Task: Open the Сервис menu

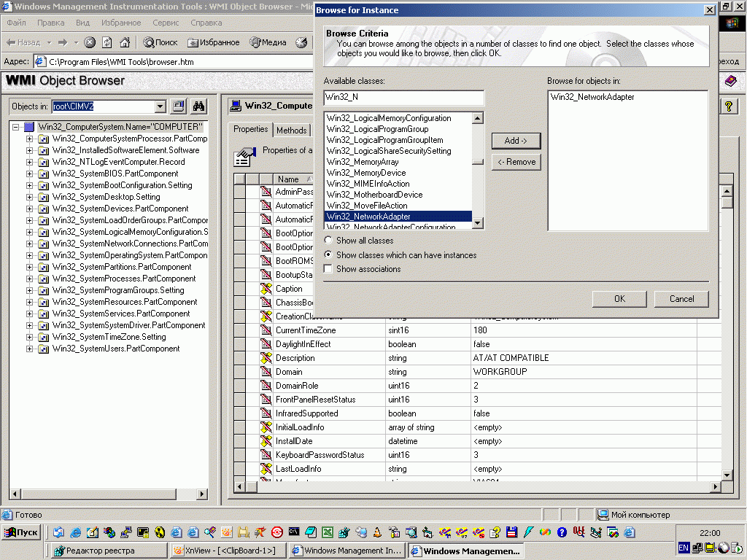Action: 166,23
